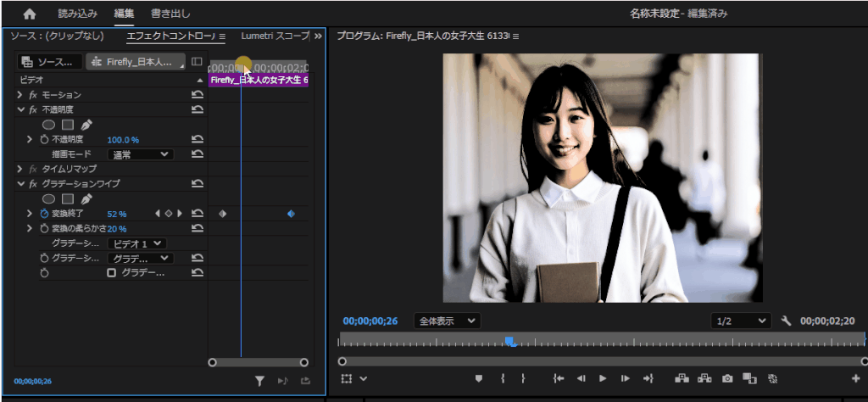Reset the 変換終了 parameter
Screen dimensions: 868x402
pyautogui.click(x=197, y=213)
